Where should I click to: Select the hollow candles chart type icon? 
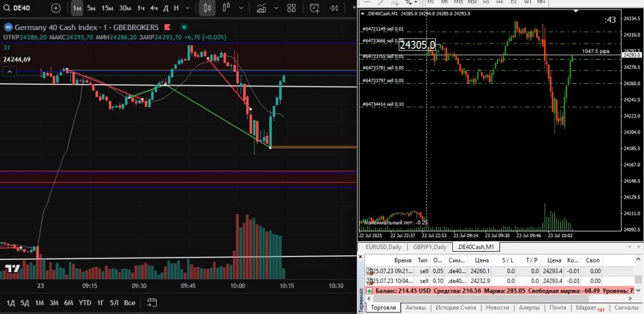pos(225,8)
